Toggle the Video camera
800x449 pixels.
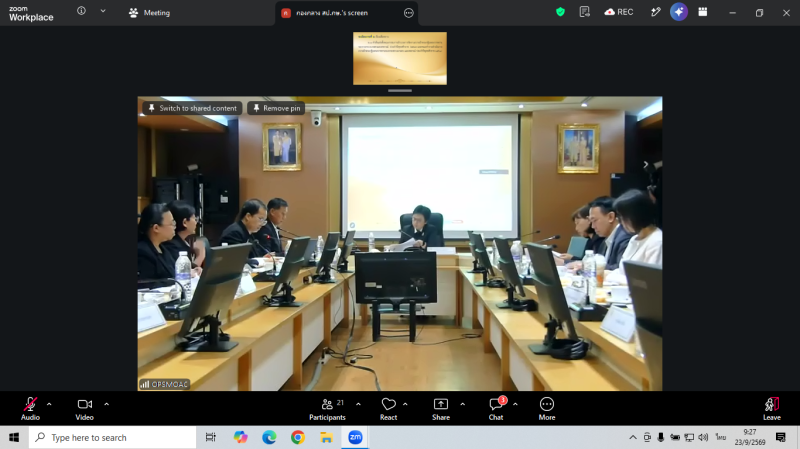(85, 409)
